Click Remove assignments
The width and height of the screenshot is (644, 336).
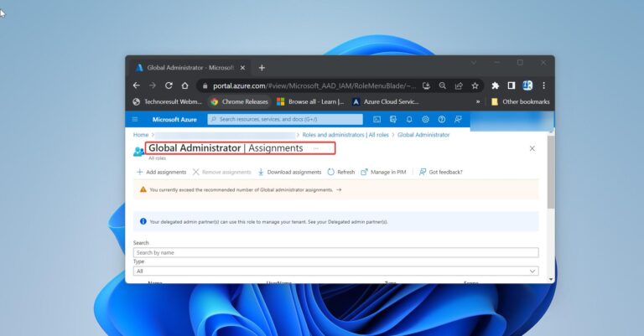221,172
